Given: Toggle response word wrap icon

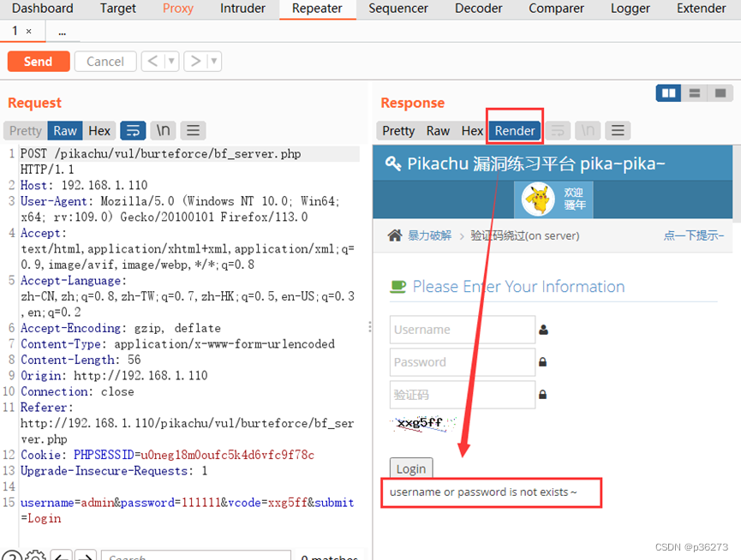Looking at the screenshot, I should (558, 131).
